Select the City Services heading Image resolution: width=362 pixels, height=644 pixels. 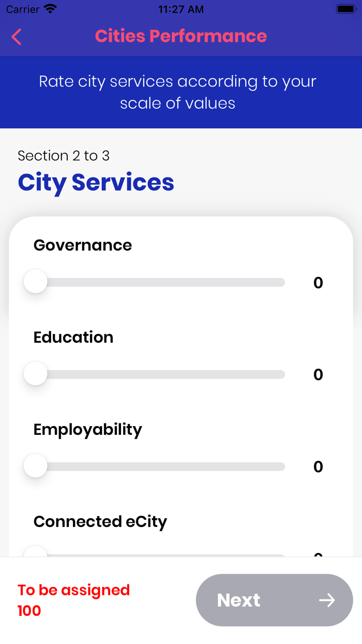pyautogui.click(x=96, y=182)
